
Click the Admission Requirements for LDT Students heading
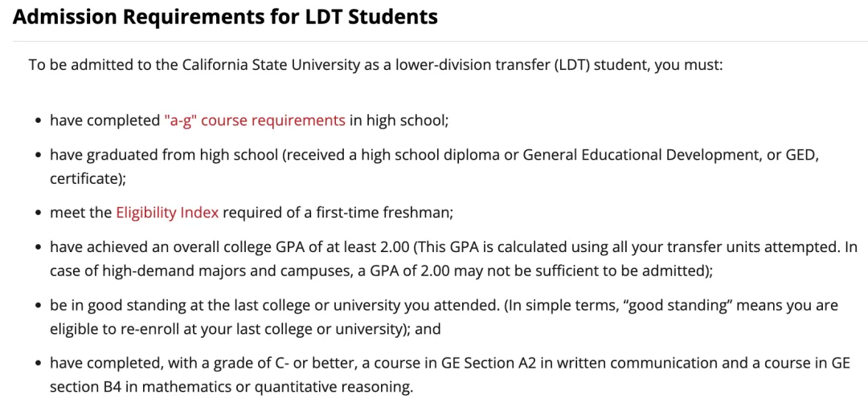pyautogui.click(x=226, y=17)
